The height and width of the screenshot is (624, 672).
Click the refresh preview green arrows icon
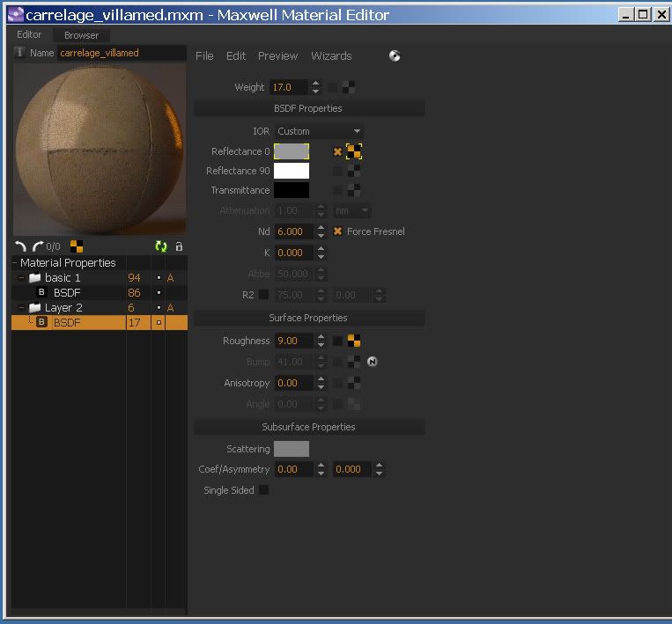click(x=161, y=246)
